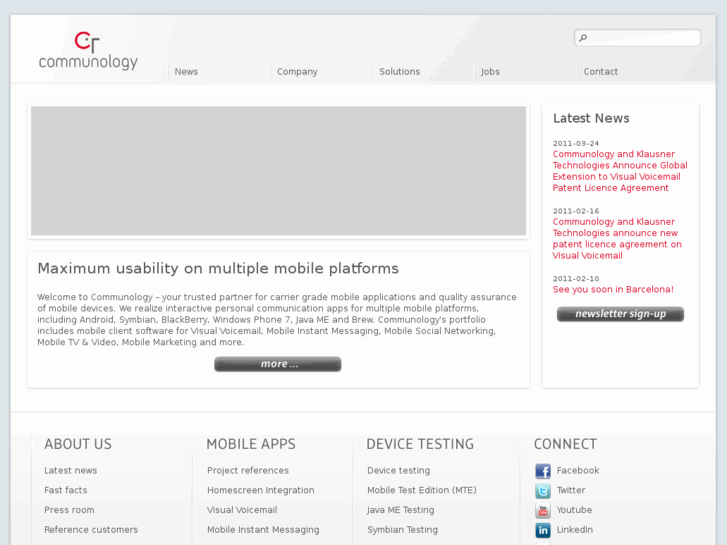Click the CONNECT heading
This screenshot has height=545, width=727.
[x=565, y=444]
